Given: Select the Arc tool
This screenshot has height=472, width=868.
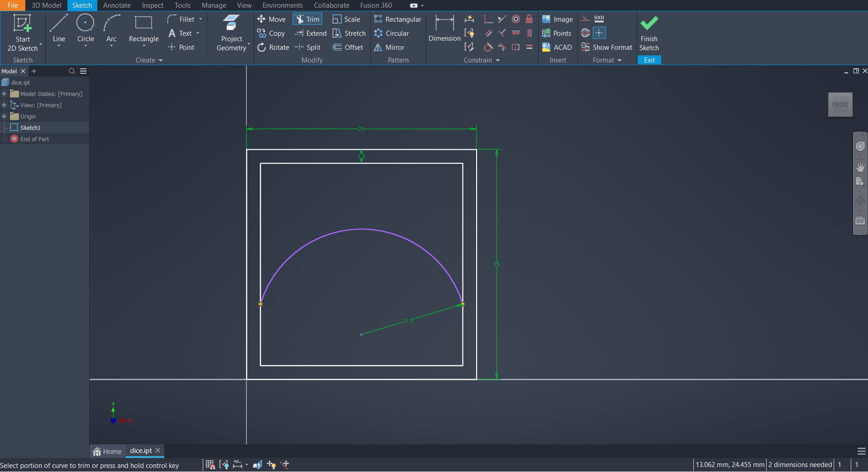Looking at the screenshot, I should [x=111, y=29].
